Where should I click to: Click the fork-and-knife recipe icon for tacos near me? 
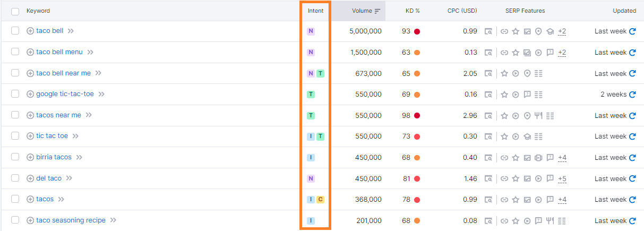point(538,116)
